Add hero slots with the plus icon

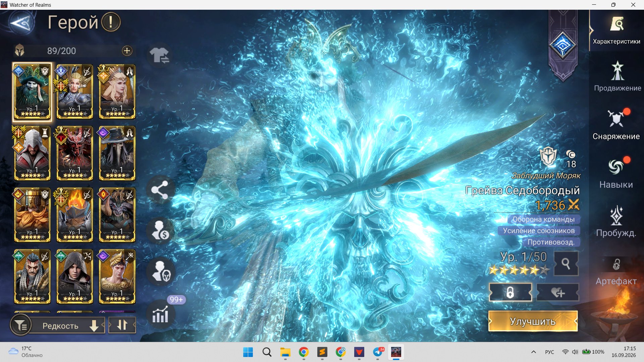[127, 51]
